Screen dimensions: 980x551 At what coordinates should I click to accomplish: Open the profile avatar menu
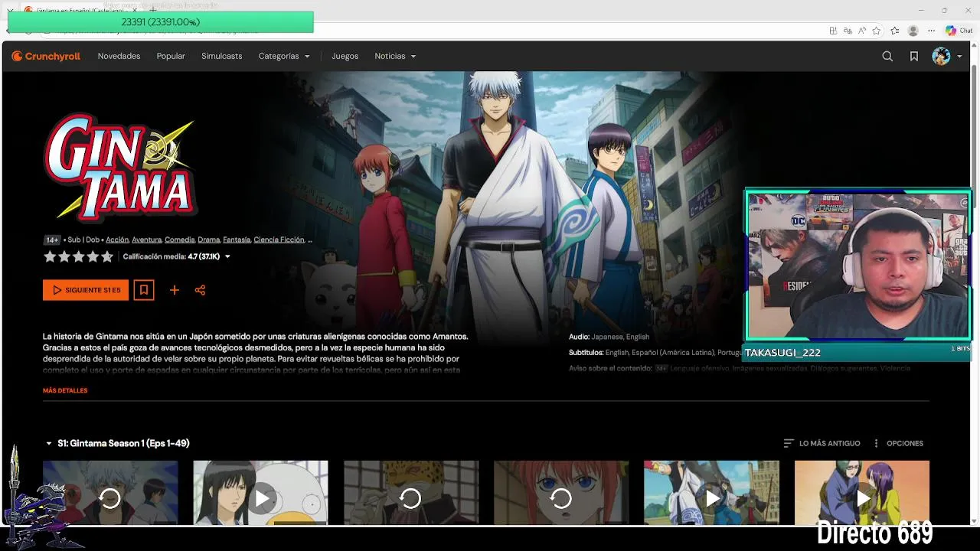[947, 56]
